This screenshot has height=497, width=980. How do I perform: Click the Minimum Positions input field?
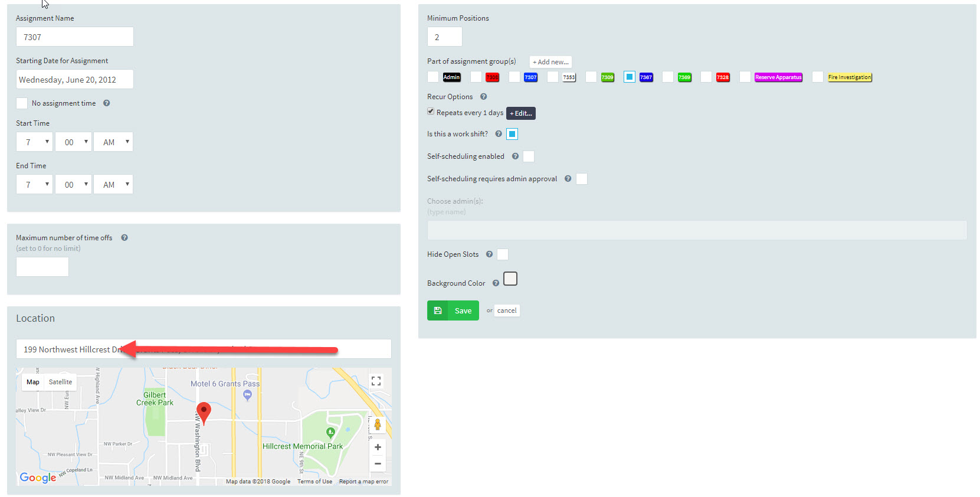coord(445,37)
